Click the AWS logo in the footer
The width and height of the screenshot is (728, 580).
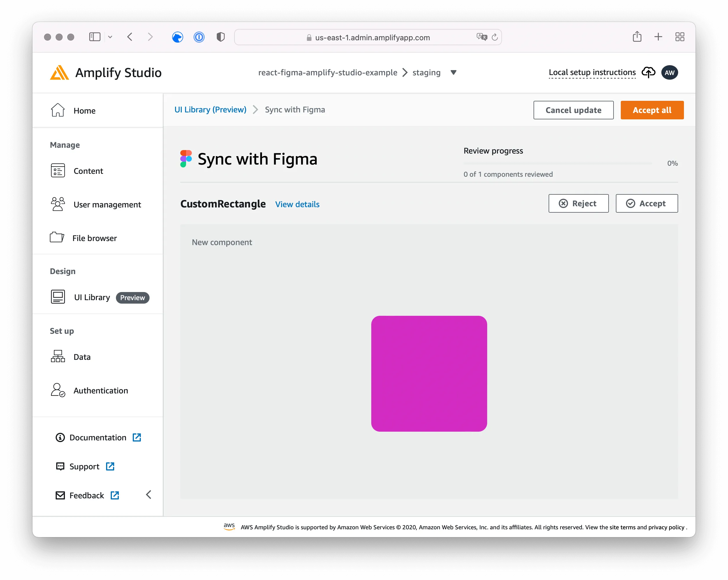pos(229,527)
